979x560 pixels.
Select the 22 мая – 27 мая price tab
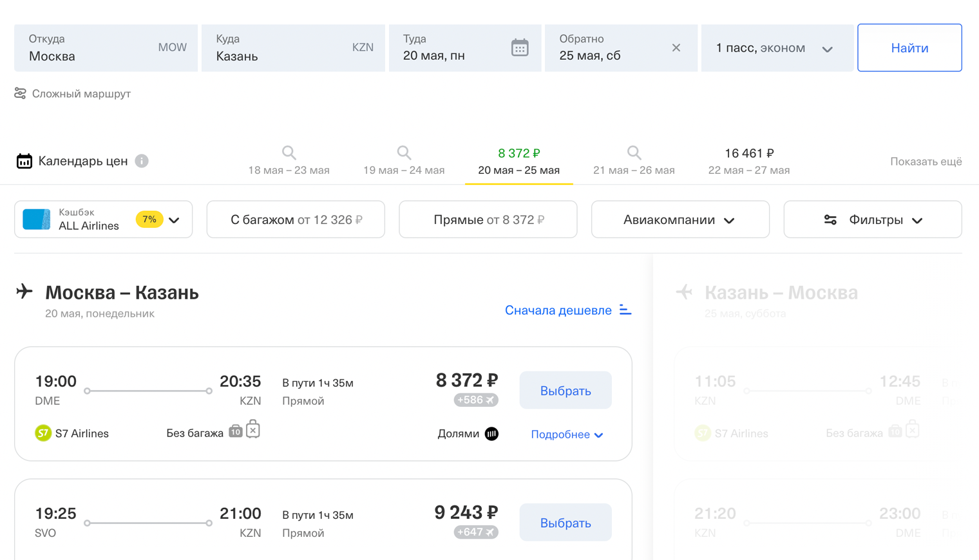click(x=749, y=162)
